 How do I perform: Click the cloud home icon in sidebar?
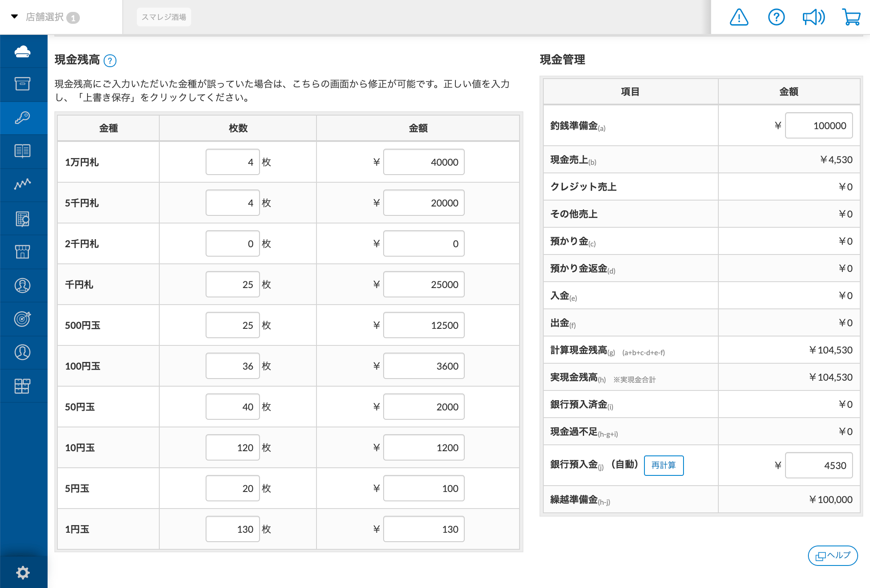click(23, 51)
